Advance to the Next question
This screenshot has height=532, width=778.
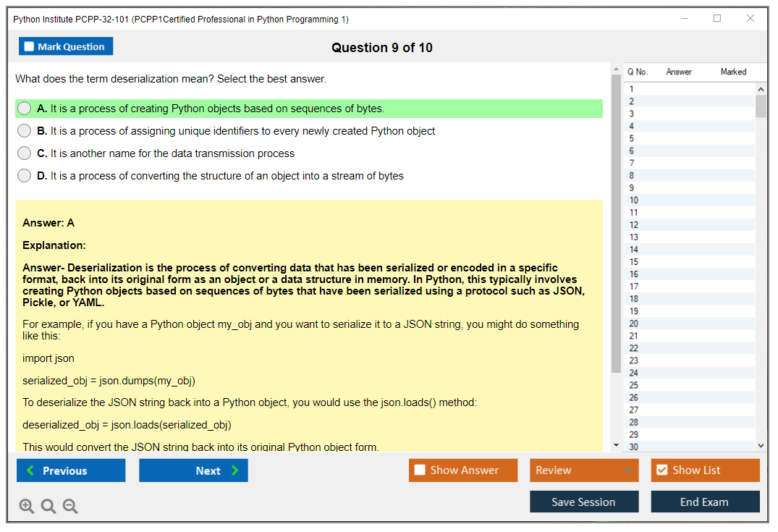click(x=193, y=470)
